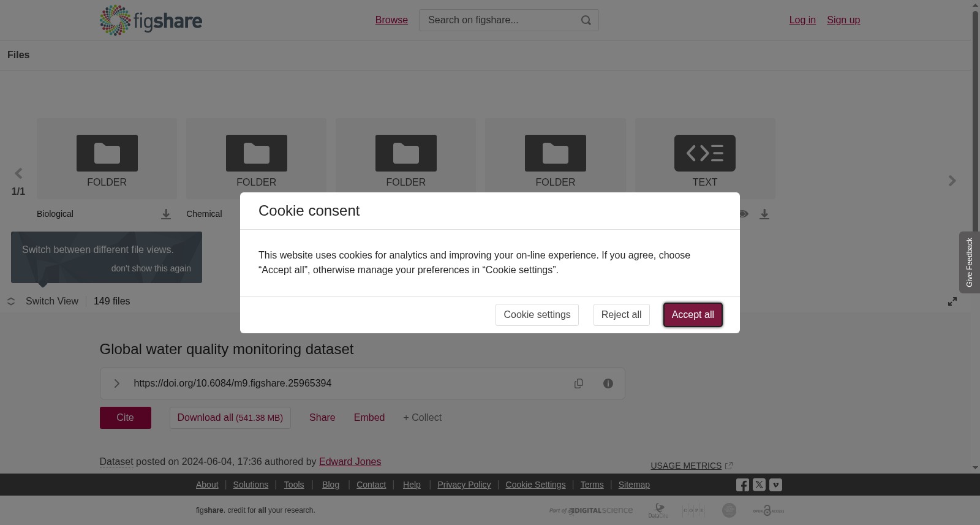
Task: Show DOI info icon
Action: click(x=608, y=383)
